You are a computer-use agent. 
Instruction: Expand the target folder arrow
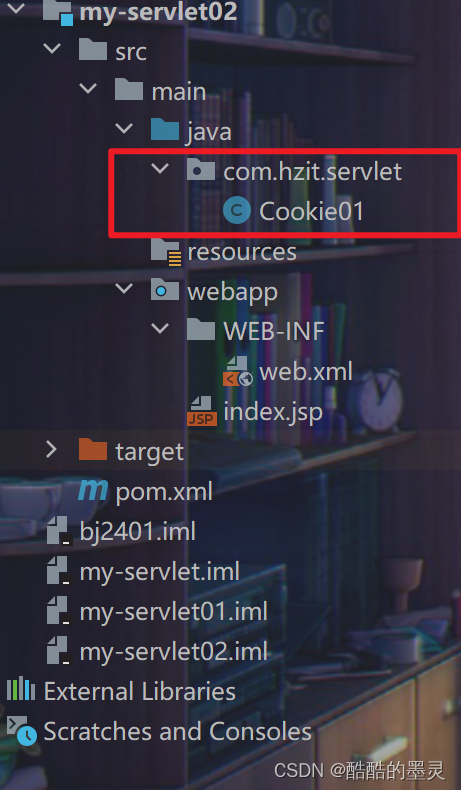(51, 449)
